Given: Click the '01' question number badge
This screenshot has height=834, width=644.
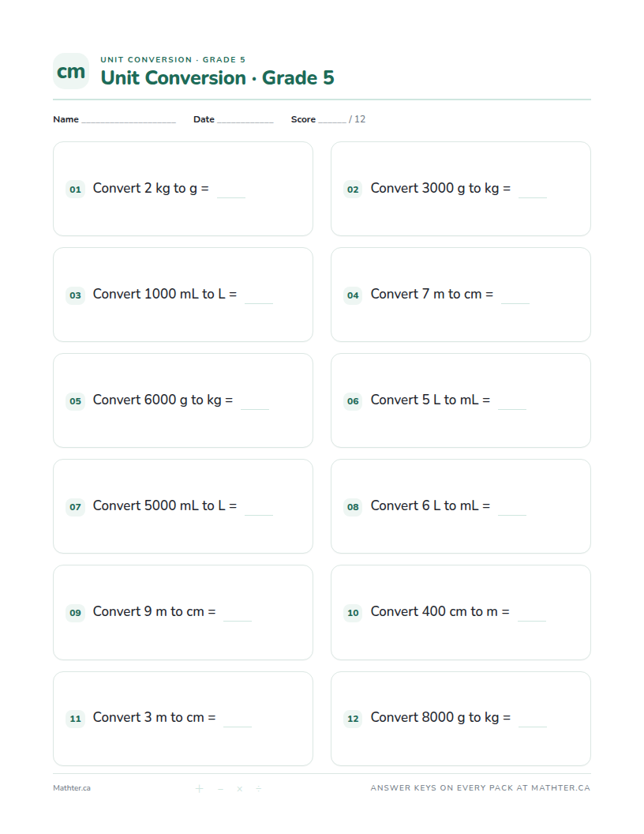Looking at the screenshot, I should coord(76,189).
